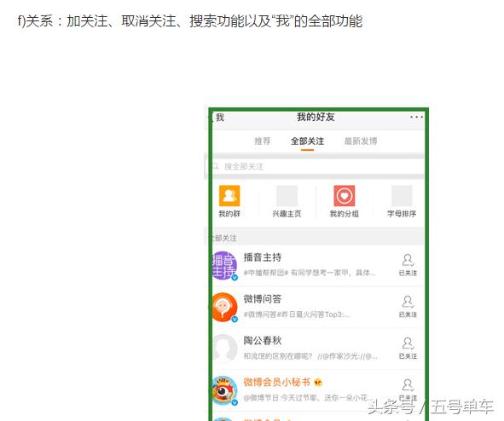This screenshot has height=421, width=504.
Task: Click the search magnifier icon
Action: pos(215,166)
